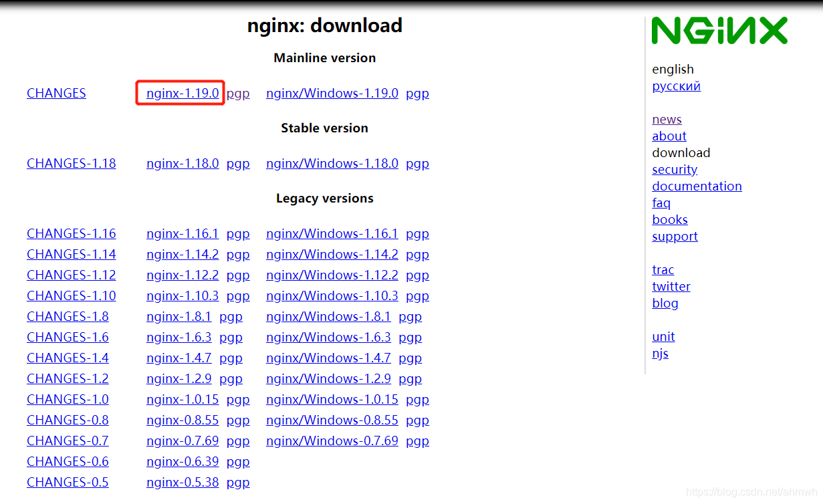This screenshot has height=504, width=823.
Task: Open pgp signature for nginx/Windows-1.19.0
Action: (417, 94)
